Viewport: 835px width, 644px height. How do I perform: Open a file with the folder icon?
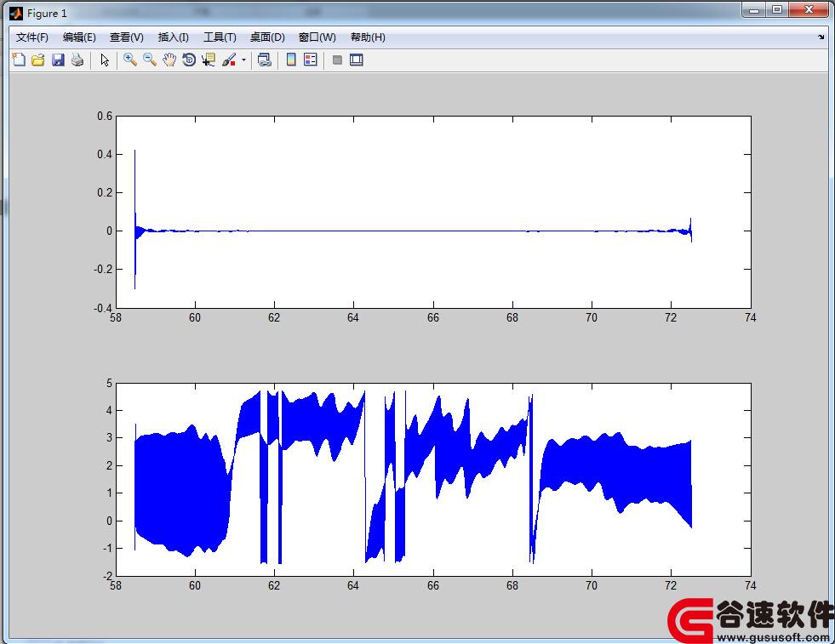pos(37,60)
